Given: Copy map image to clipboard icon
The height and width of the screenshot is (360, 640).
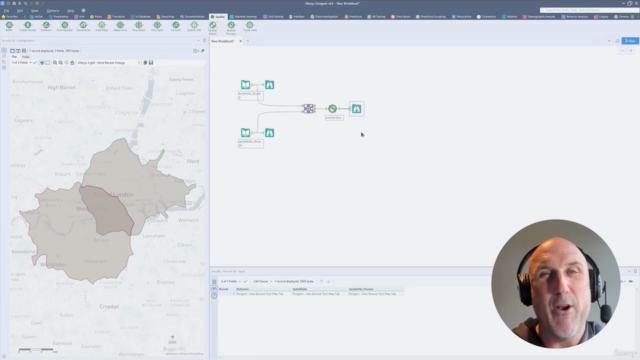Looking at the screenshot, I should point(145,63).
